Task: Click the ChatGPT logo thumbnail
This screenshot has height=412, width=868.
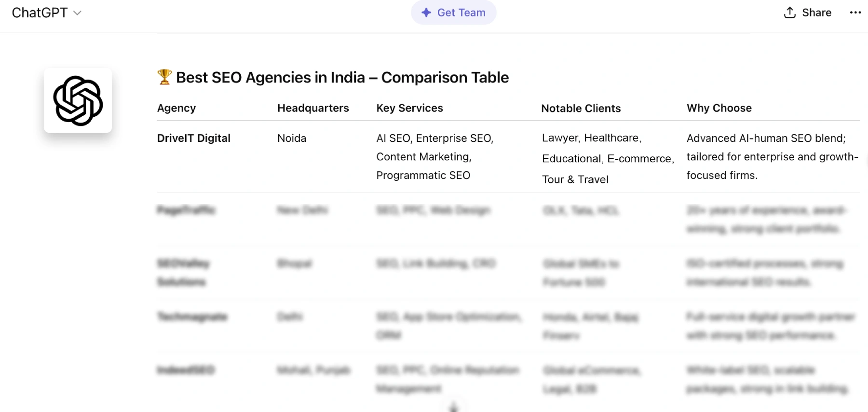Action: pyautogui.click(x=78, y=100)
